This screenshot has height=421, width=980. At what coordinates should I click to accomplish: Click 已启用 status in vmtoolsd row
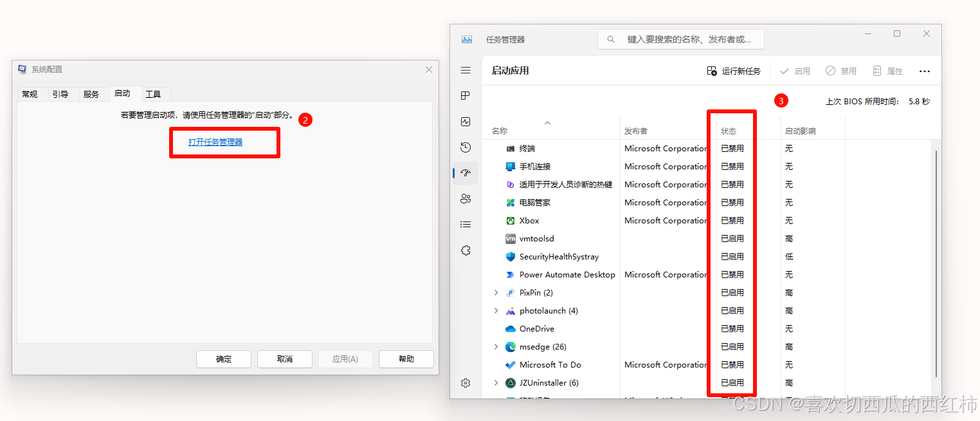[x=732, y=239]
